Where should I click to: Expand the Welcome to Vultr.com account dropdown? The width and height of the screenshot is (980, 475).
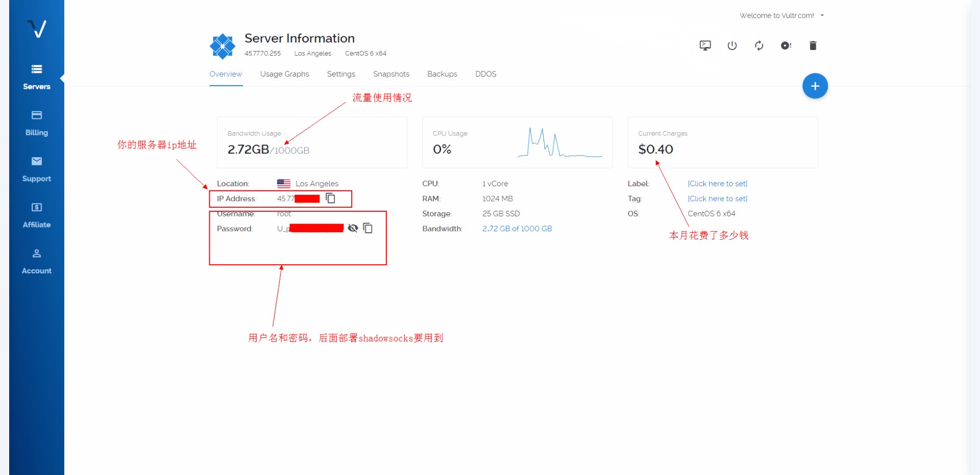pyautogui.click(x=781, y=15)
